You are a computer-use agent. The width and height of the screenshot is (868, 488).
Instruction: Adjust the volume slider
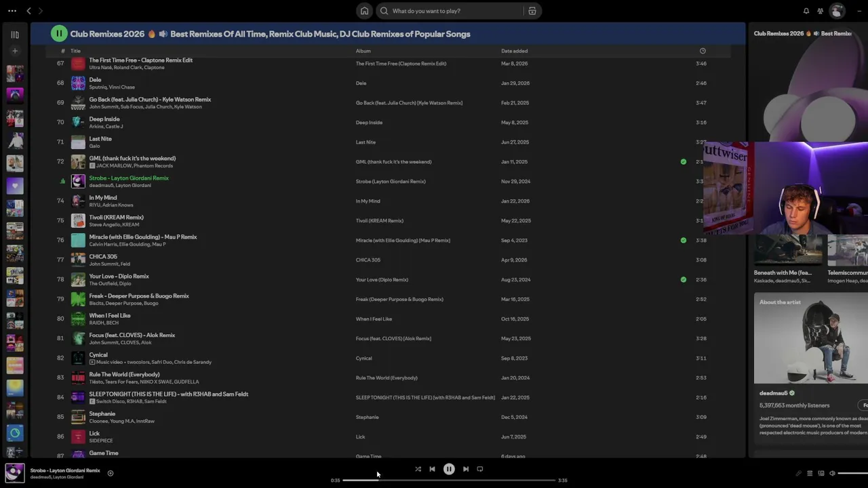(x=853, y=474)
